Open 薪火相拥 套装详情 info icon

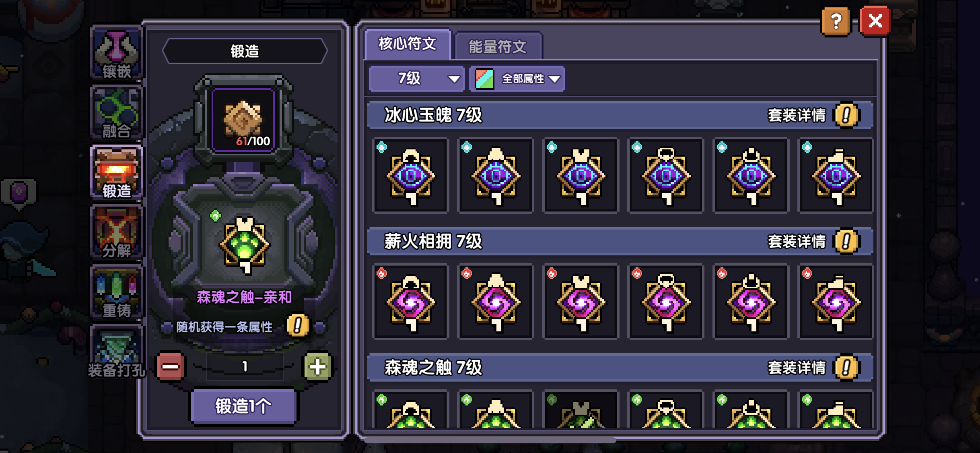(x=846, y=242)
